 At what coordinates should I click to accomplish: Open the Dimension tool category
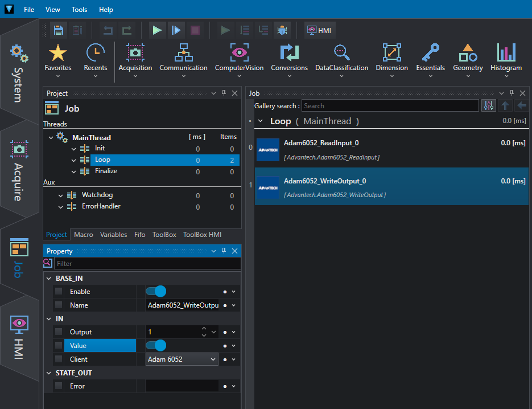(391, 58)
